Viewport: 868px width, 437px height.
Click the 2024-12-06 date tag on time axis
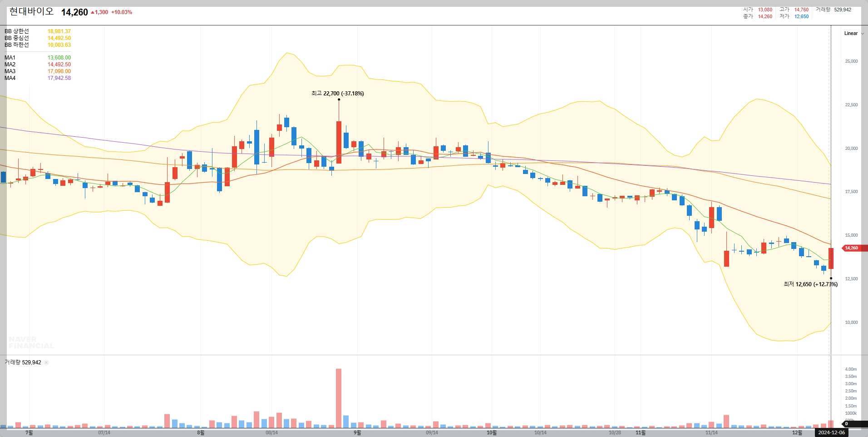831,432
